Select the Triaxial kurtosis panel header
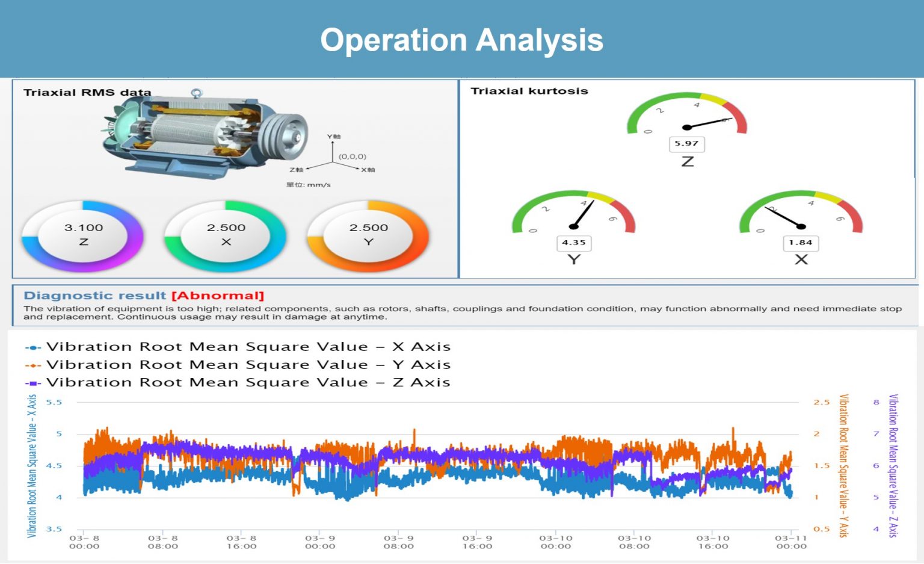The width and height of the screenshot is (924, 564). pyautogui.click(x=529, y=91)
